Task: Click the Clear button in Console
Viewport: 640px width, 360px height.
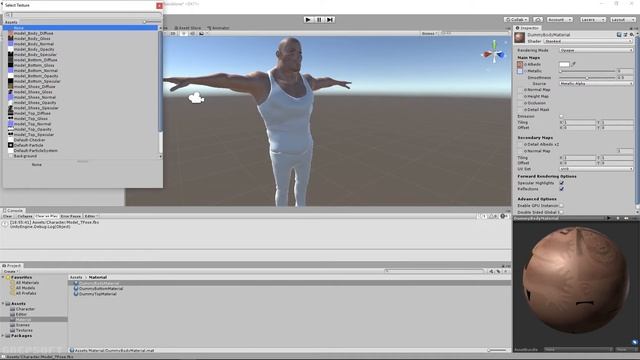Action: tap(8, 216)
